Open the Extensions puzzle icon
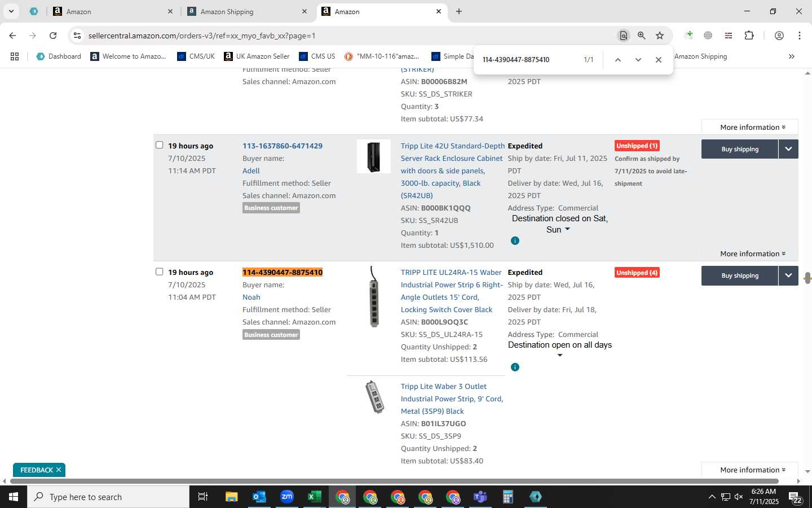The width and height of the screenshot is (812, 508). [749, 36]
